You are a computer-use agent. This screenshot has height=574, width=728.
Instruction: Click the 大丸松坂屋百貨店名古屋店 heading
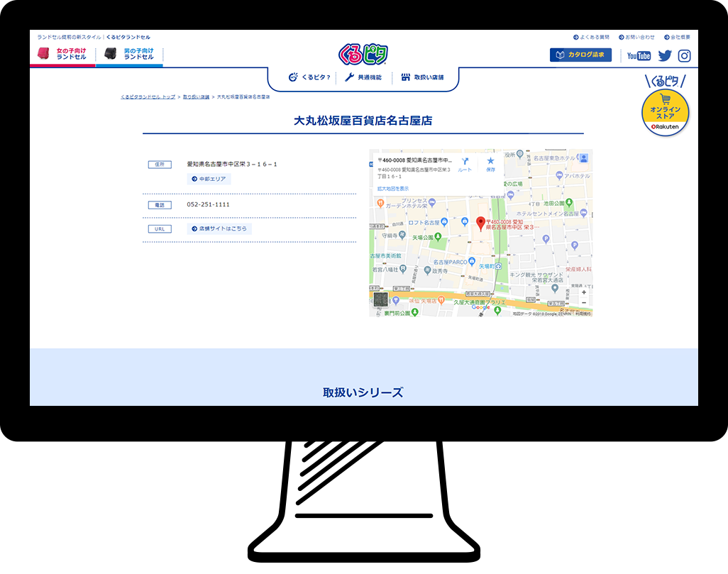coord(363,121)
